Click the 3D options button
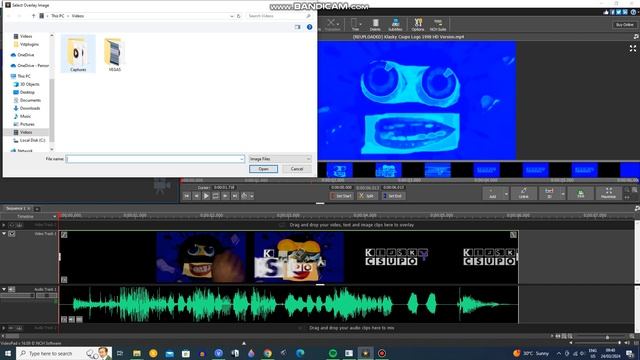This screenshot has width=640, height=360. tap(549, 193)
